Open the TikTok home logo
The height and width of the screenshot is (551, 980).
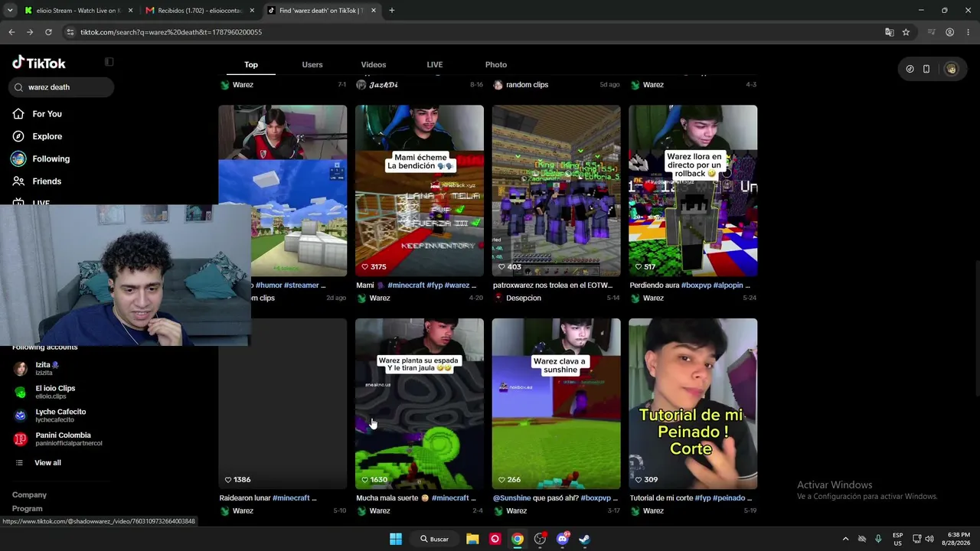click(x=39, y=63)
